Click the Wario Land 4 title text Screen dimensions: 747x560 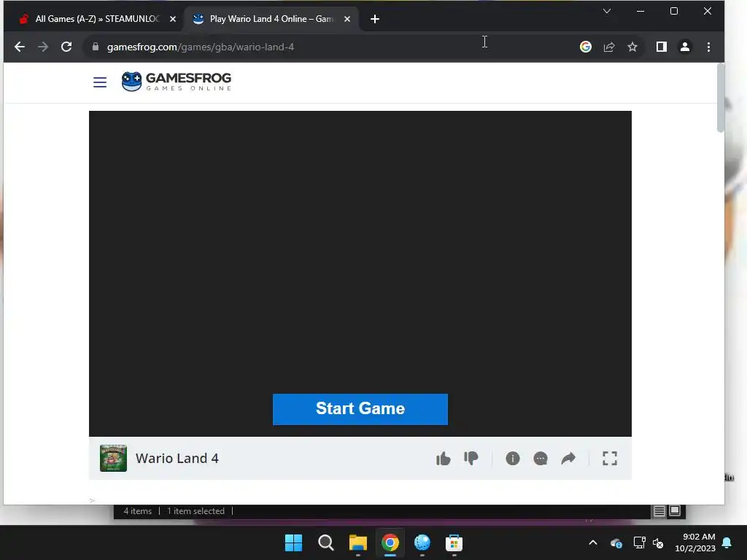[177, 458]
